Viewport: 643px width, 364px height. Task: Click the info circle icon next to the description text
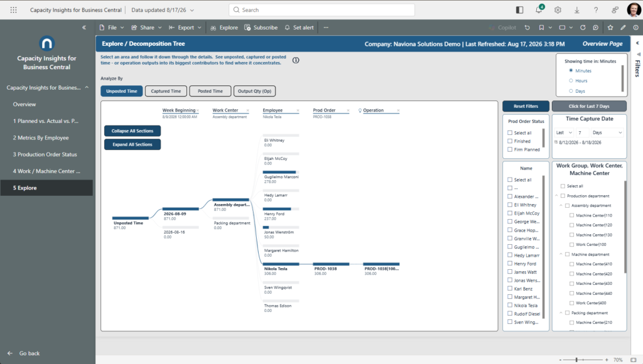coord(296,60)
